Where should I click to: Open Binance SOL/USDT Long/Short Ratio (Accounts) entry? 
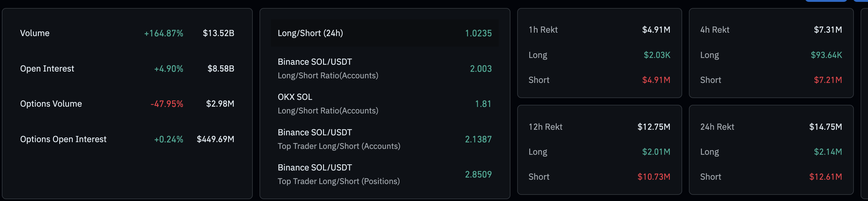coord(328,68)
